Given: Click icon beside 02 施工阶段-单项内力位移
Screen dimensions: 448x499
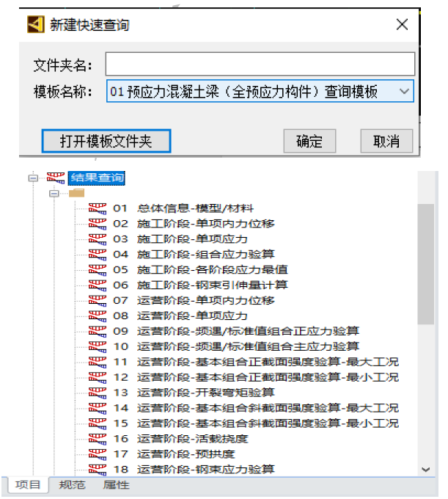Looking at the screenshot, I should [x=98, y=224].
